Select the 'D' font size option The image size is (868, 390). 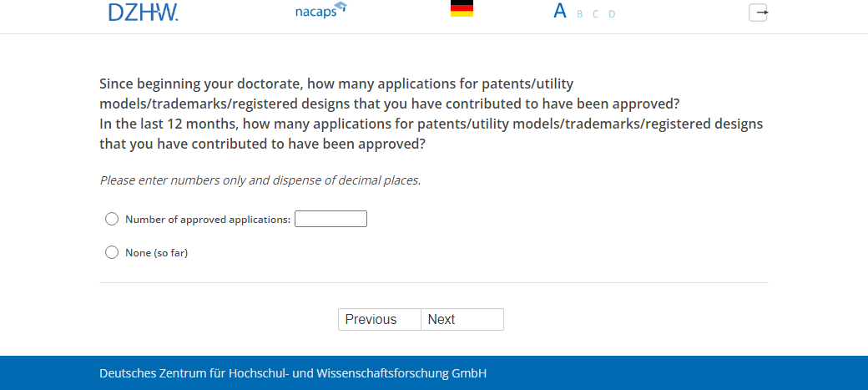[612, 14]
